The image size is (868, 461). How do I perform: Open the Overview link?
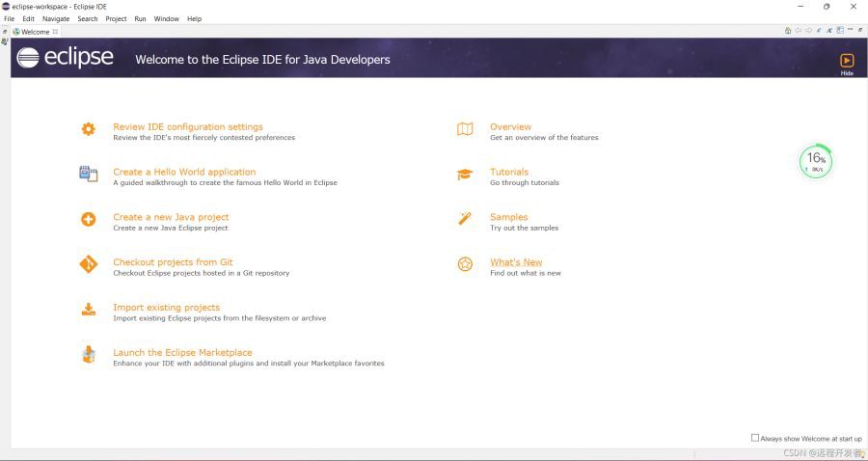click(510, 126)
